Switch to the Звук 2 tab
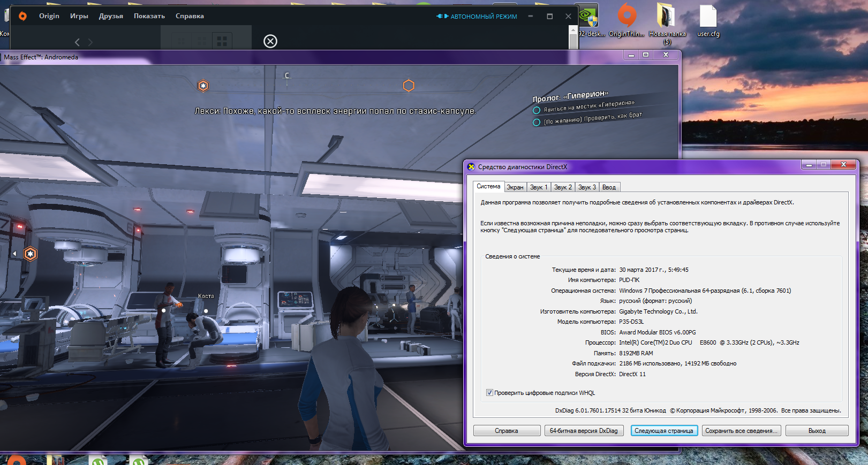Image resolution: width=868 pixels, height=465 pixels. (x=563, y=187)
